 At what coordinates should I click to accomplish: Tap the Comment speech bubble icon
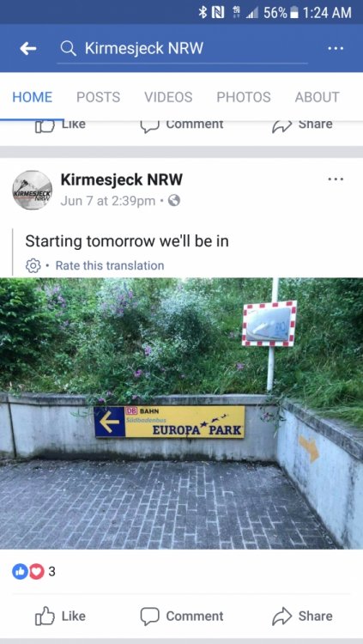(149, 616)
